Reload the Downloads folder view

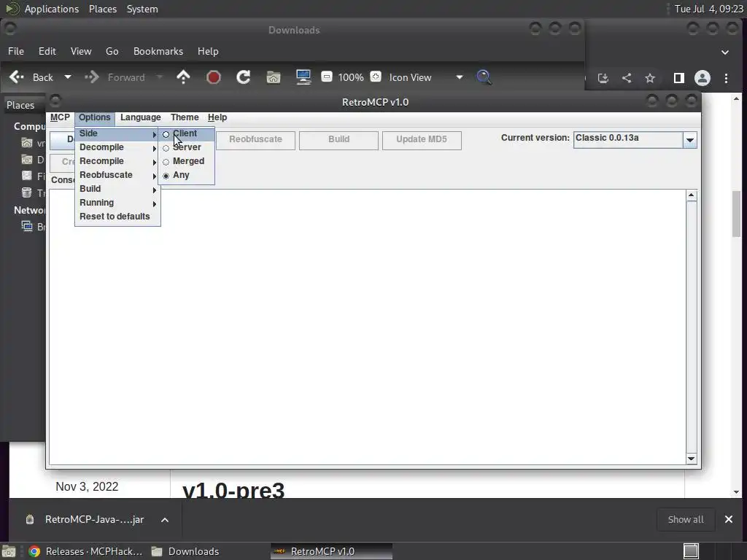tap(244, 77)
